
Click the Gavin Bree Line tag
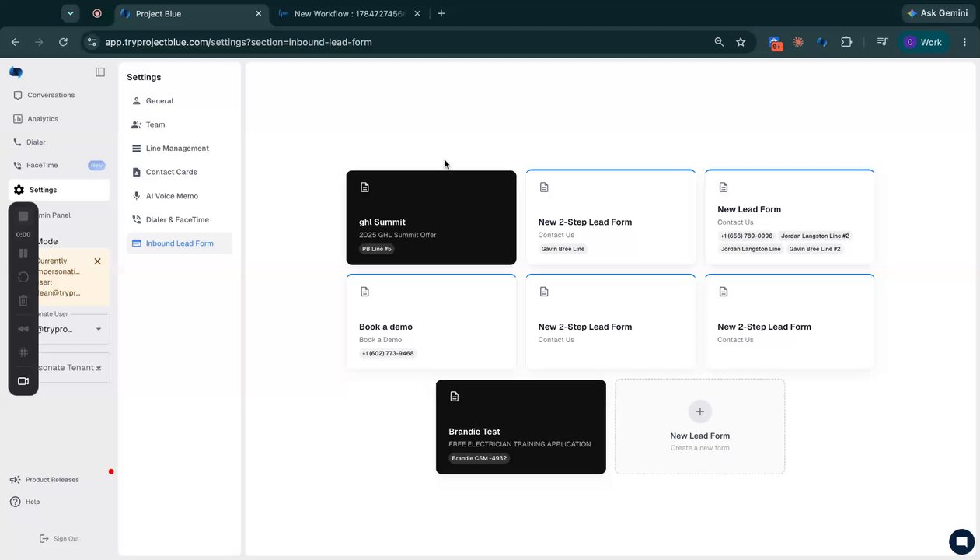tap(563, 249)
